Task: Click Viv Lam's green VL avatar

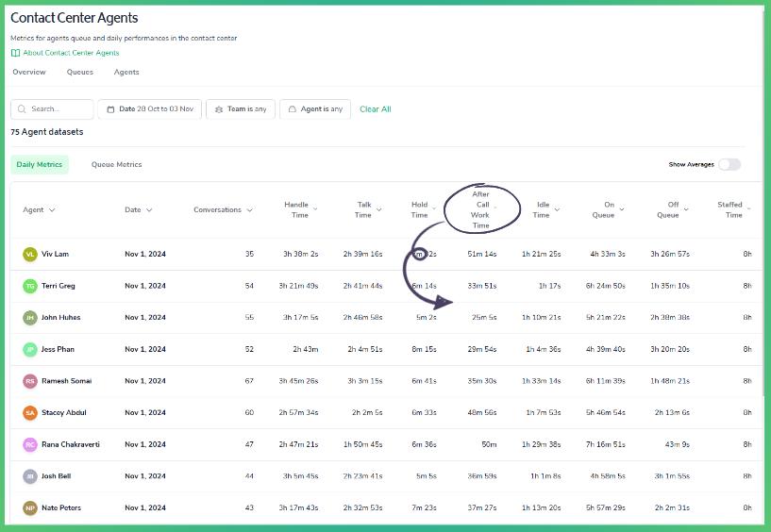Action: [30, 254]
